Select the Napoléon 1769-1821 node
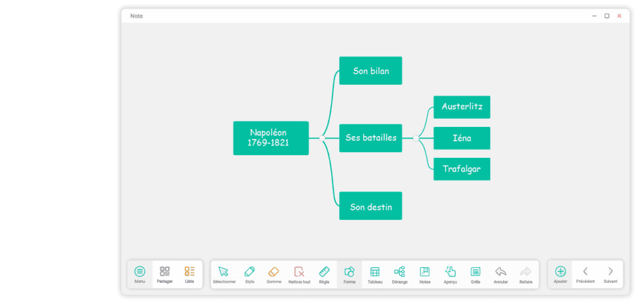The image size is (644, 304). pos(271,138)
